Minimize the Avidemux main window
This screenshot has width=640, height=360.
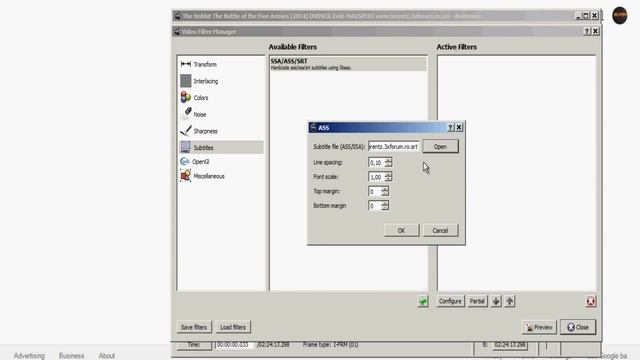pos(578,16)
